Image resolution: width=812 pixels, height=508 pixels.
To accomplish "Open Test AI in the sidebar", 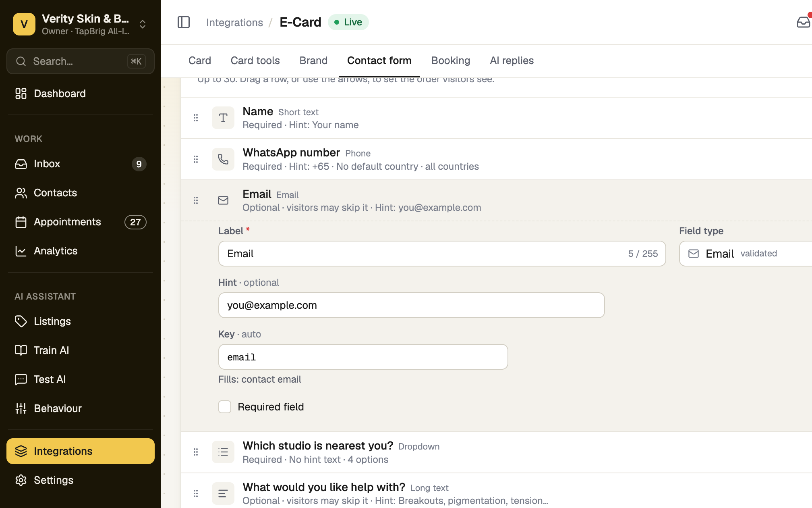I will [x=81, y=379].
